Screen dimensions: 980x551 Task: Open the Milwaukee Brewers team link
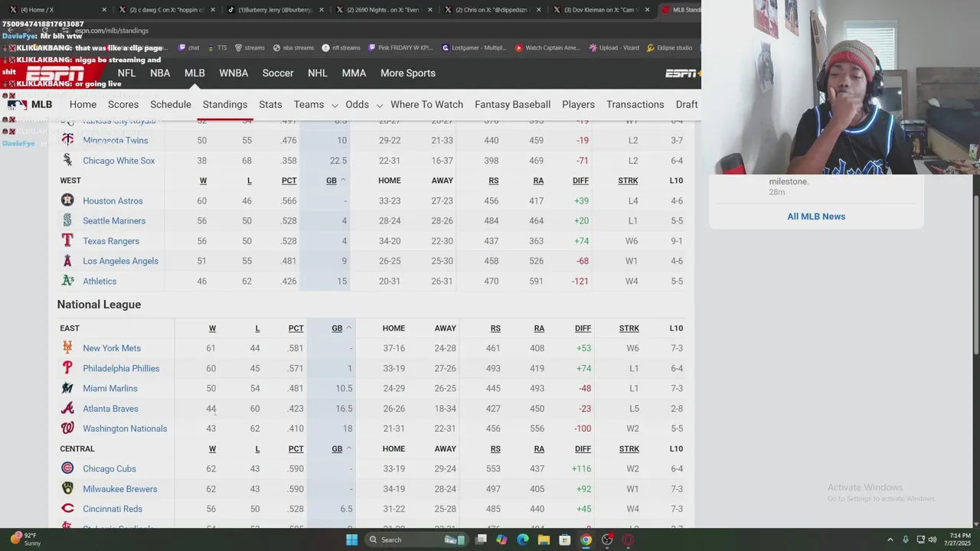[119, 489]
